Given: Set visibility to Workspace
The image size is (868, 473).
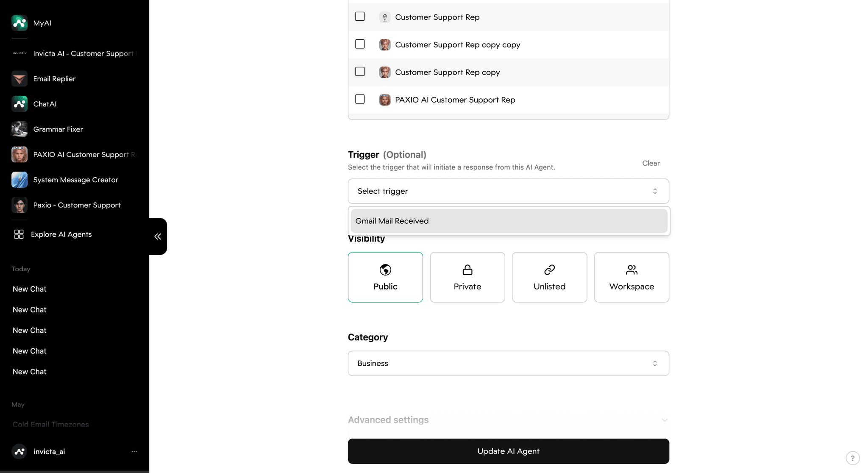Looking at the screenshot, I should tap(631, 277).
